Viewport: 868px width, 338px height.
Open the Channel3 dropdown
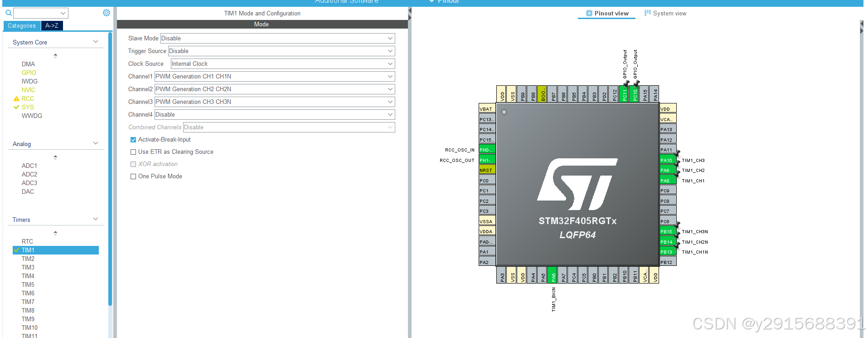pos(275,102)
